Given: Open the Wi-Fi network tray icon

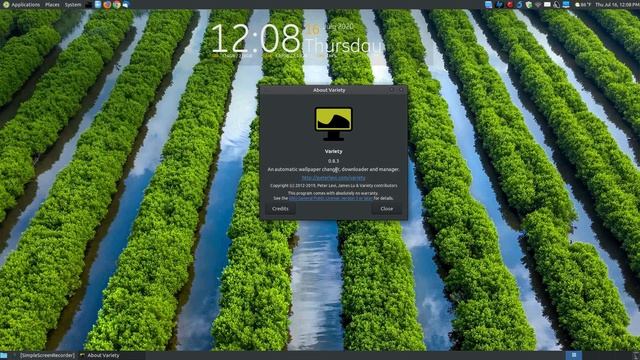Looking at the screenshot, I should pos(538,4).
